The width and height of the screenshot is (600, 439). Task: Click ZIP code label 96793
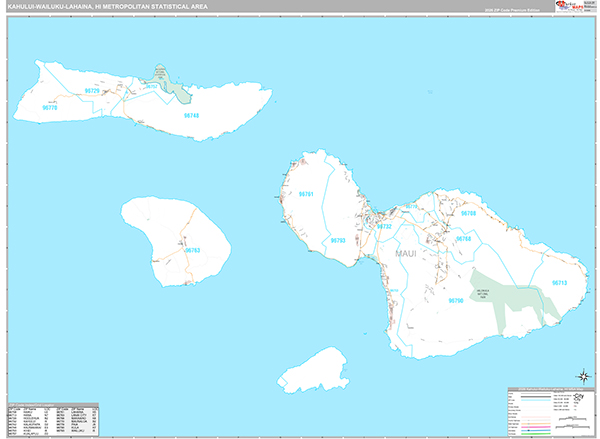point(338,241)
